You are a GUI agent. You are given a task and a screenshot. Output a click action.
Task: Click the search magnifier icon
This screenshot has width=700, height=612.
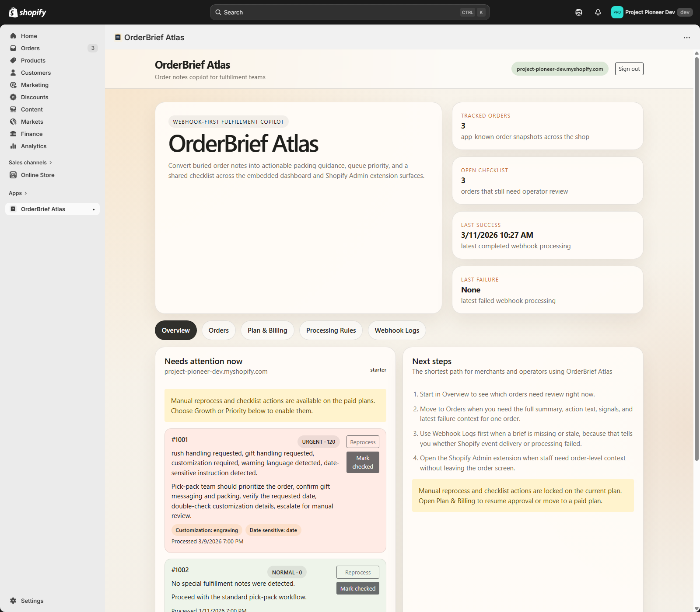[x=218, y=12]
